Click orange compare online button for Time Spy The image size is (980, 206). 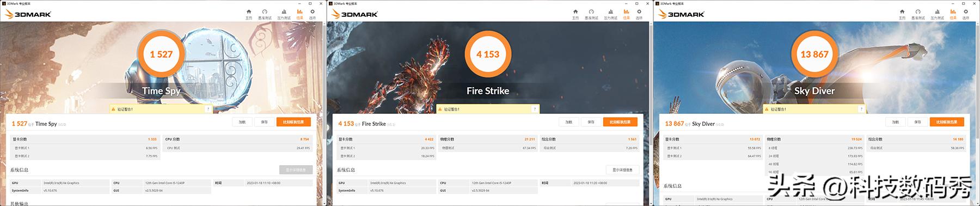click(293, 122)
